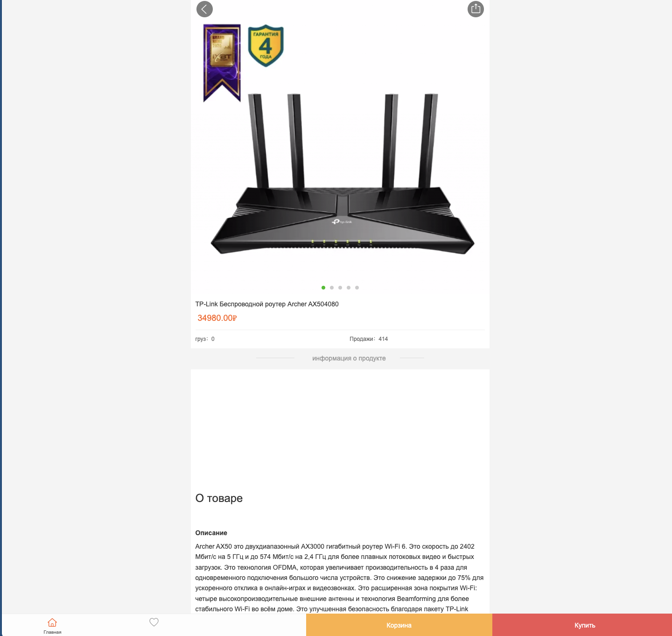Click the product title Archer AX504080
The image size is (672, 636).
pos(267,304)
